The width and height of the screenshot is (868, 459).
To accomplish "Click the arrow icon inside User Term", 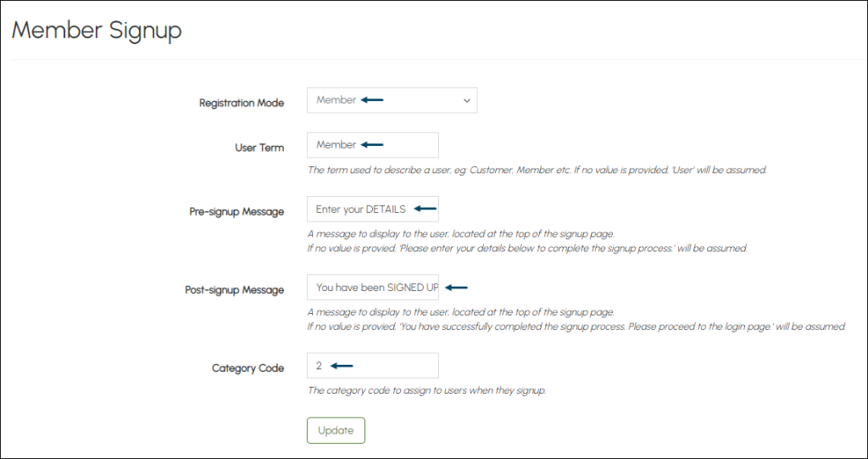I will coord(372,145).
